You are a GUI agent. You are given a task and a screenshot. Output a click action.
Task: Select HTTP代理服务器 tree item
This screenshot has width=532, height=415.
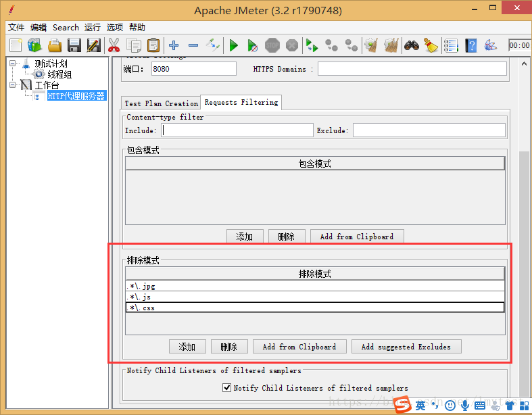pos(76,96)
